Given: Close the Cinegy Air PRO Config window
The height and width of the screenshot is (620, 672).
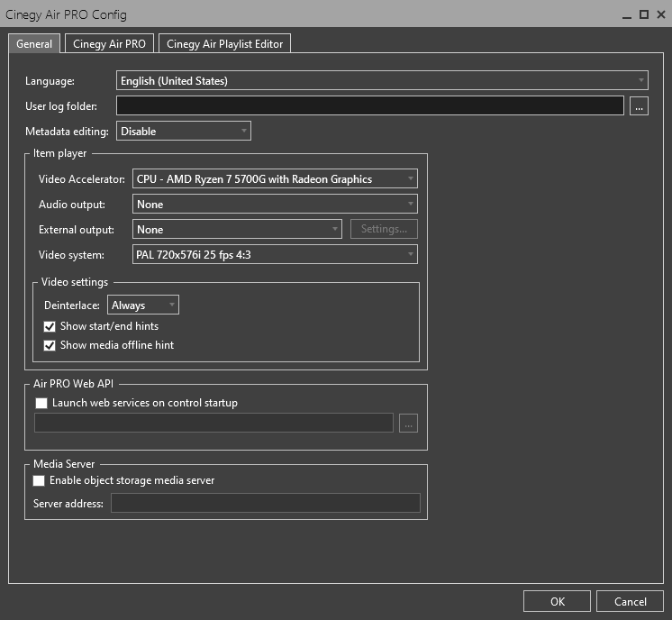Looking at the screenshot, I should [661, 14].
